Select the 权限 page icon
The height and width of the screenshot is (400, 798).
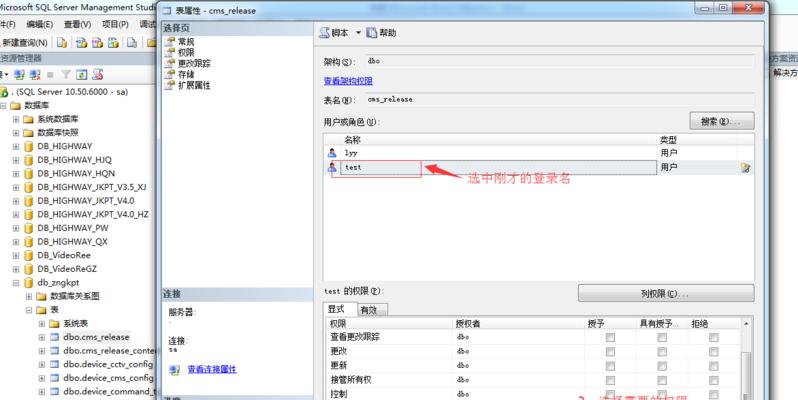pyautogui.click(x=169, y=52)
